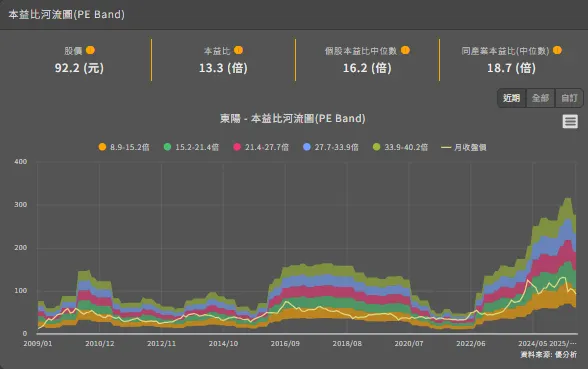Click the 2024/05 x-axis label
Image resolution: width=588 pixels, height=369 pixels.
532,344
